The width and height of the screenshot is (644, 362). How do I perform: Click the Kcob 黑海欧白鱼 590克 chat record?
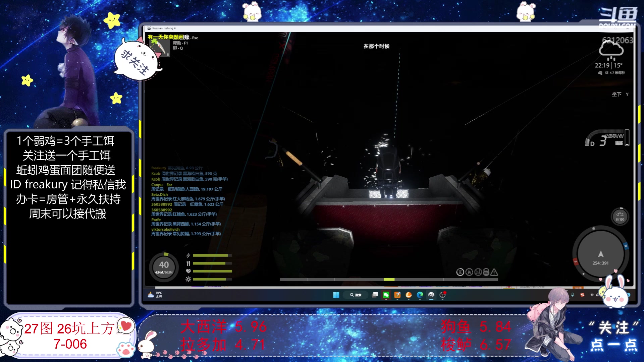[x=184, y=174]
